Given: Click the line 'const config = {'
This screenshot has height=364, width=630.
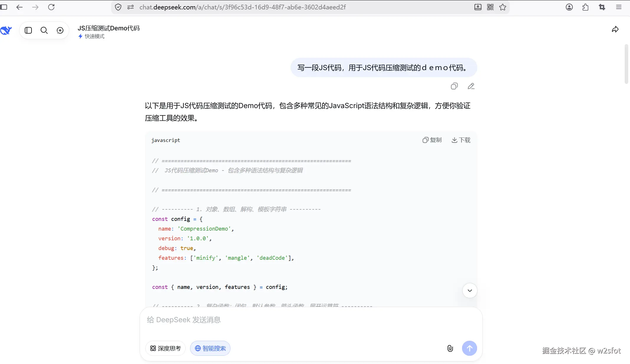Looking at the screenshot, I should coord(177,219).
